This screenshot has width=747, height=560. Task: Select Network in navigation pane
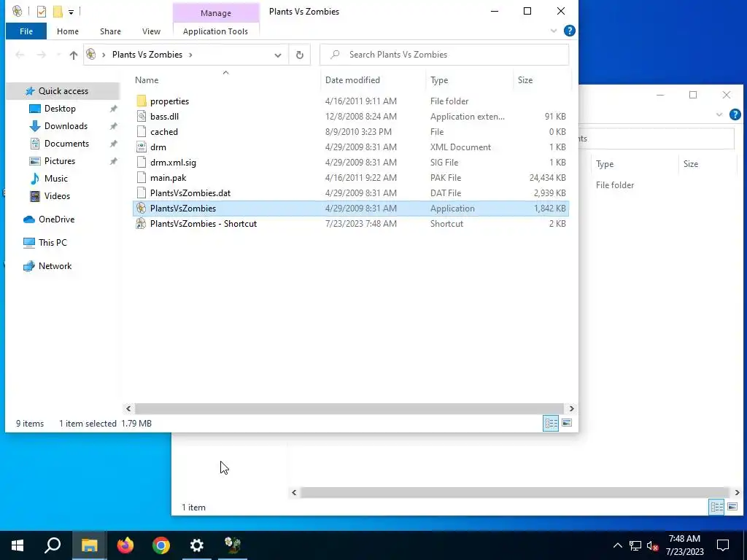55,266
